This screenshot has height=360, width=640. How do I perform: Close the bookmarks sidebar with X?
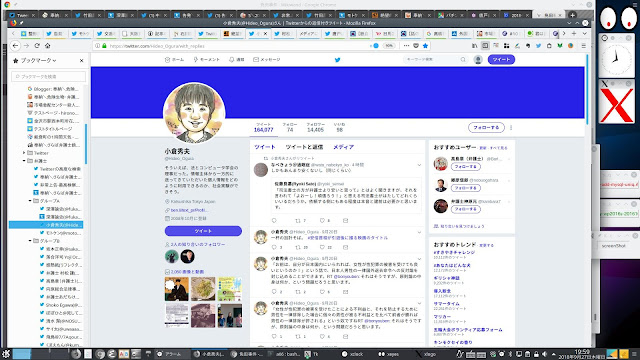tap(82, 60)
